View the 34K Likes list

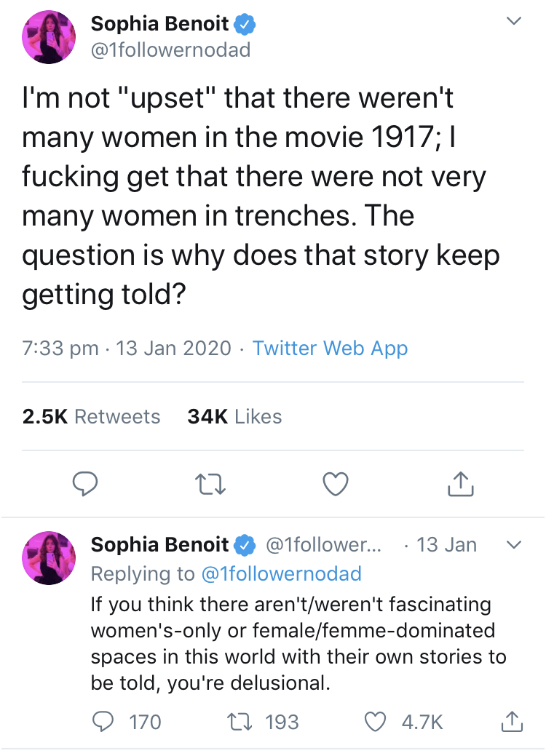pyautogui.click(x=234, y=417)
